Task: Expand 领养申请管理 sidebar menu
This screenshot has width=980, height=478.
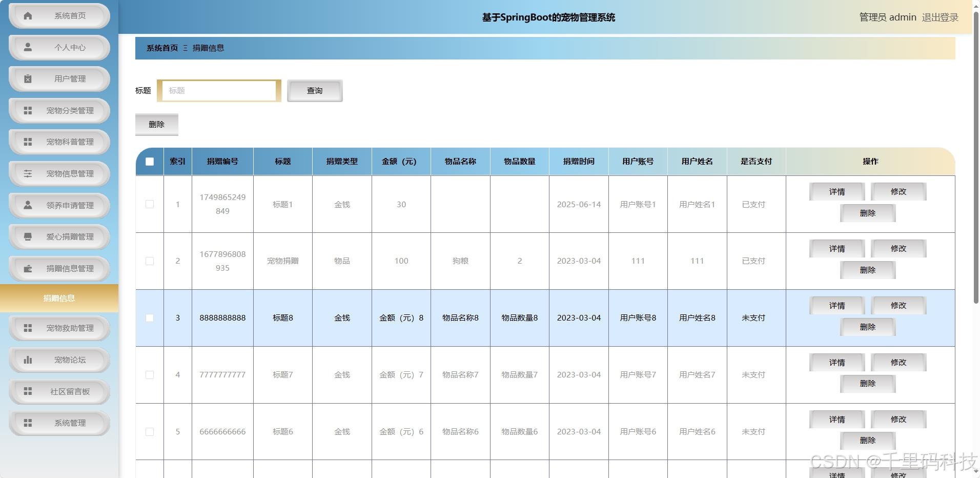Action: click(x=59, y=205)
